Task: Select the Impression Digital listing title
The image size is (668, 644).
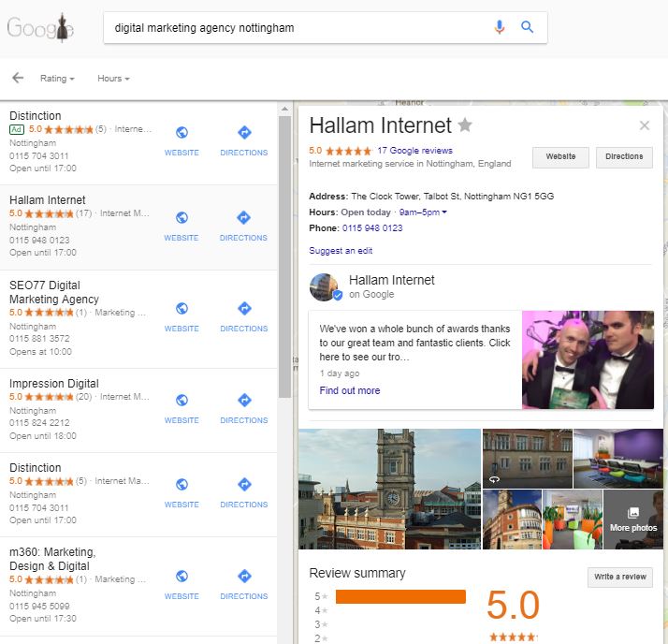Action: click(x=54, y=384)
